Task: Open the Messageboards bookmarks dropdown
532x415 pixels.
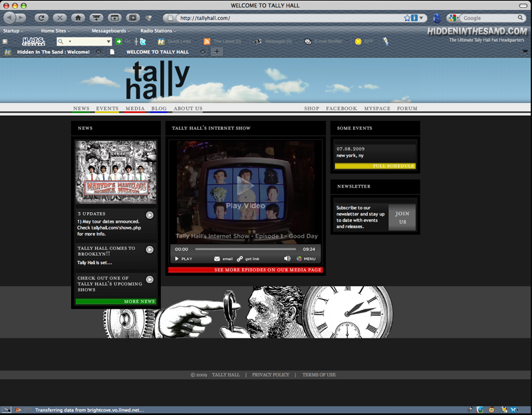Action: (x=110, y=31)
